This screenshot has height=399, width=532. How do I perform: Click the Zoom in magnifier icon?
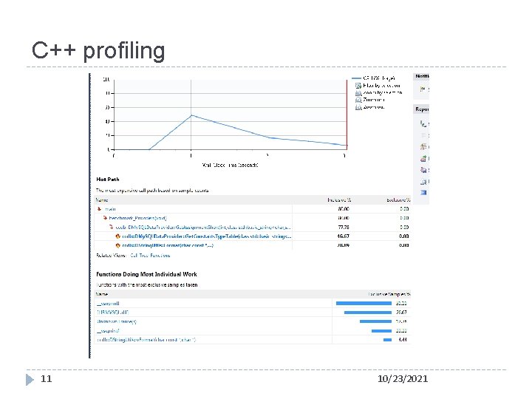[x=358, y=100]
